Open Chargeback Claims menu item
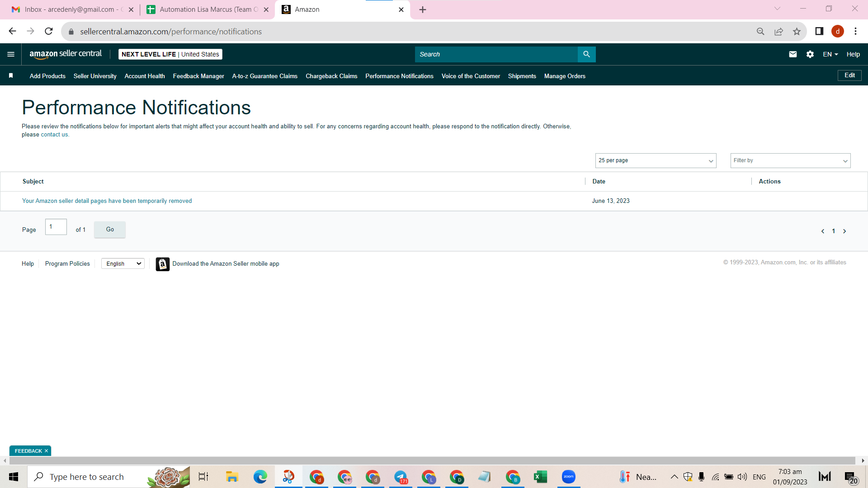 point(331,76)
